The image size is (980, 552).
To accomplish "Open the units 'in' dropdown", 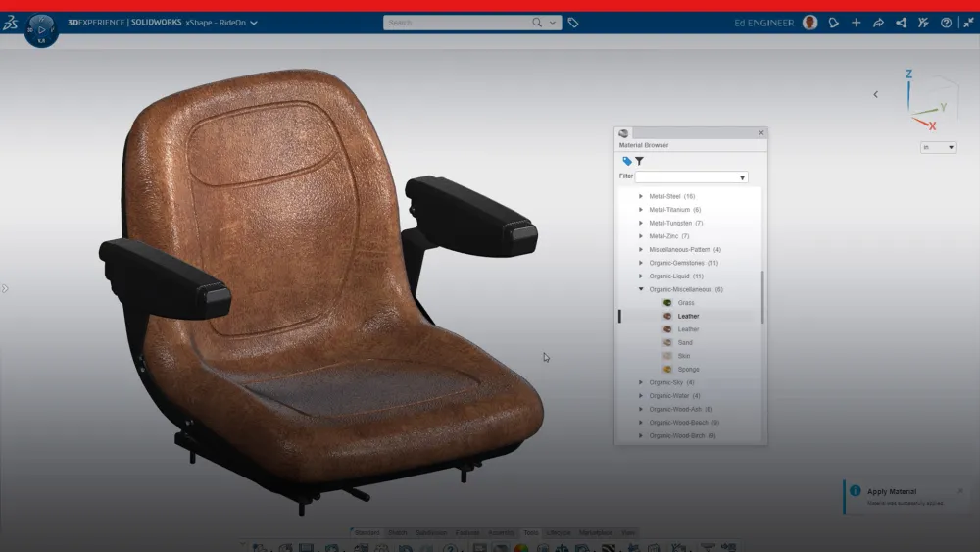I will [x=938, y=147].
